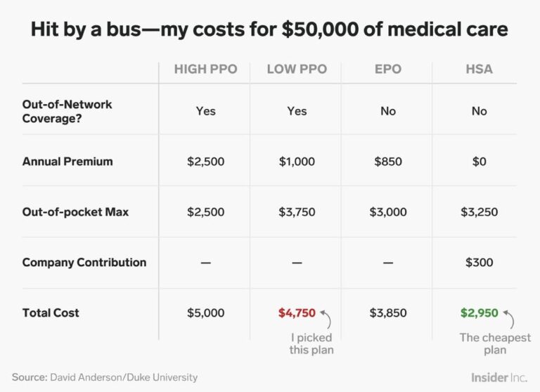The image size is (540, 392).
Task: Click the Company Contribution row label
Action: point(84,263)
